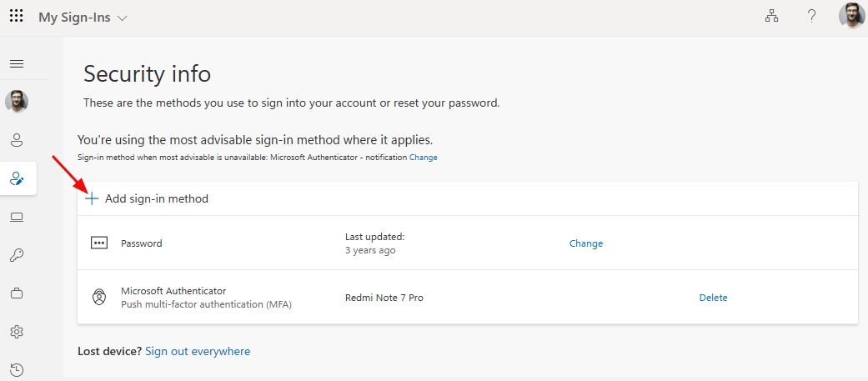Select the Microsoft Authenticator row icon
The height and width of the screenshot is (381, 868).
pos(100,298)
